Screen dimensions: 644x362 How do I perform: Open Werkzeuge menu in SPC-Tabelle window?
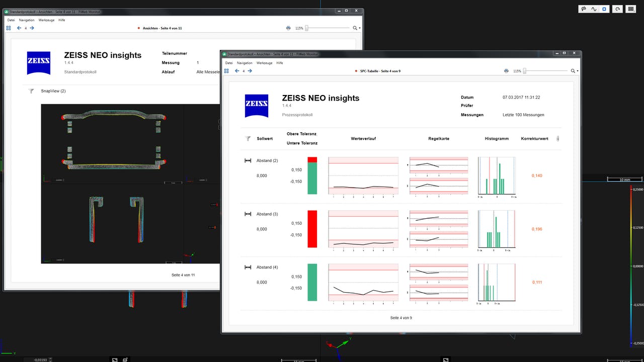coord(264,63)
